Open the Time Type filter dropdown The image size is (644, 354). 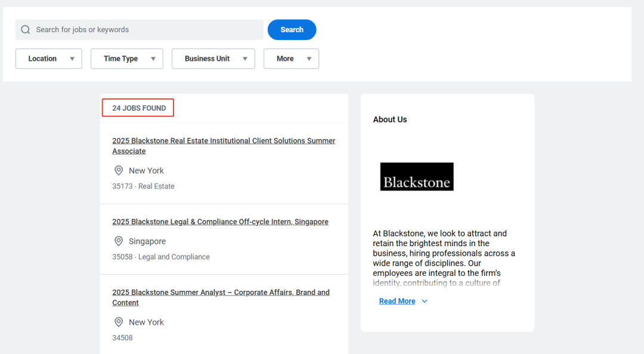click(127, 59)
